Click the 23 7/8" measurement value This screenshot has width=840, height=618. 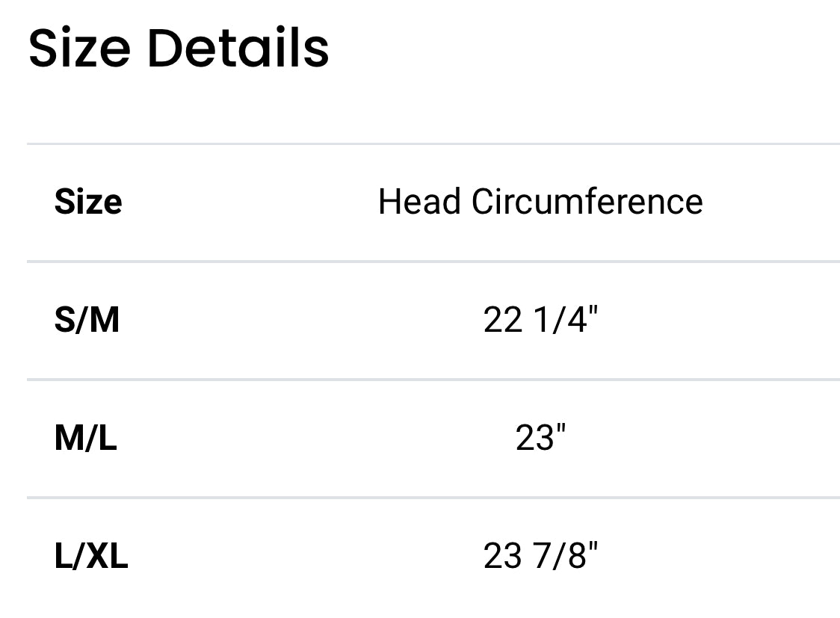(x=540, y=556)
